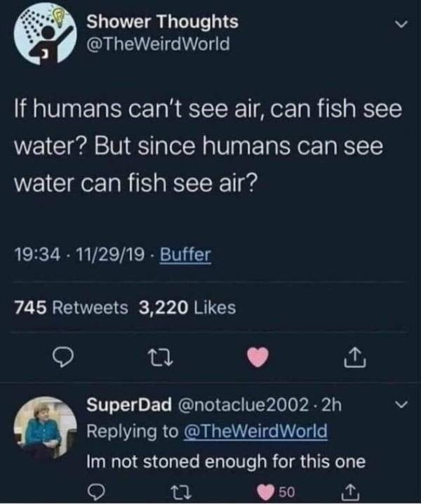This screenshot has width=421, height=504.
Task: View the 745 Retweets list
Action: pyautogui.click(x=71, y=307)
